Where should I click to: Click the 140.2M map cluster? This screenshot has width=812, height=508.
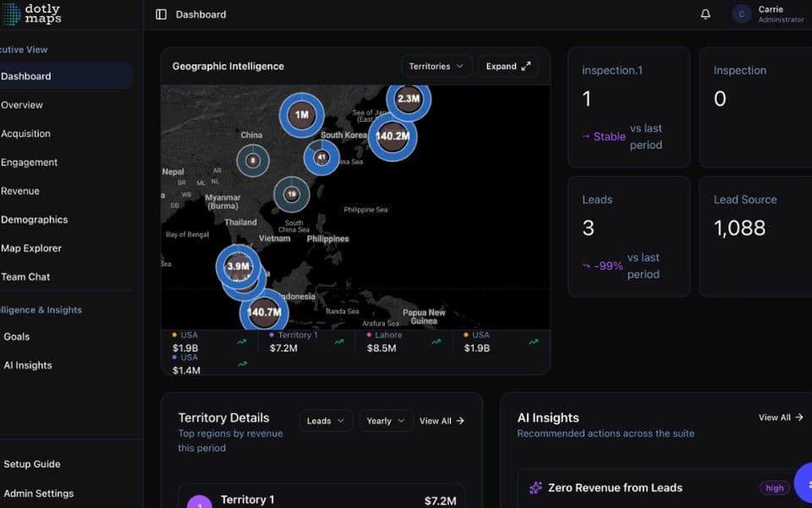[392, 136]
